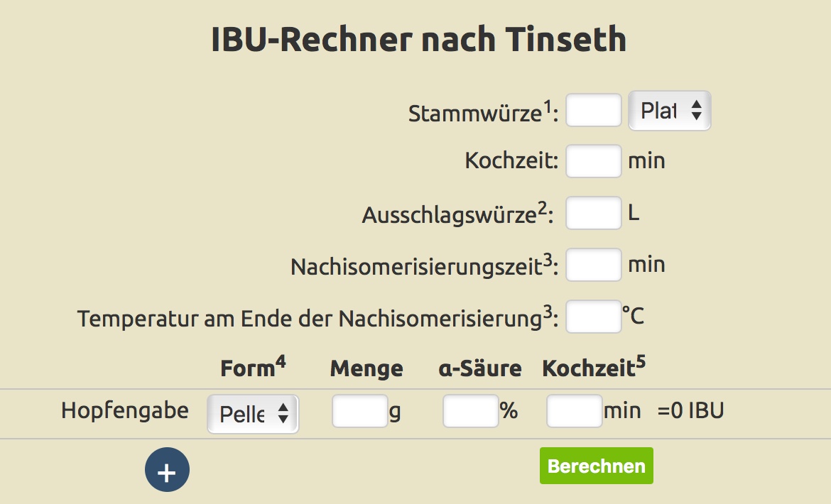
Task: Open footnote 4 beside Form header
Action: coord(281,362)
